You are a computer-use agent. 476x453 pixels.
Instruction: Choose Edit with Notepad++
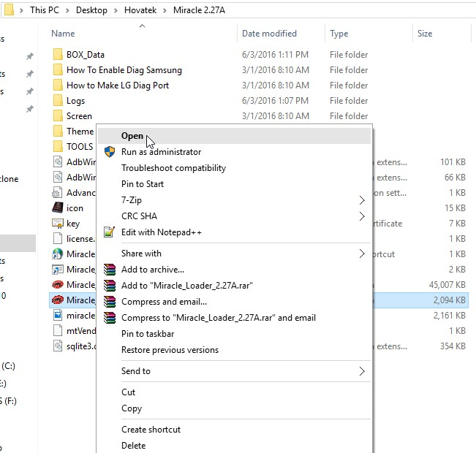pos(234,232)
